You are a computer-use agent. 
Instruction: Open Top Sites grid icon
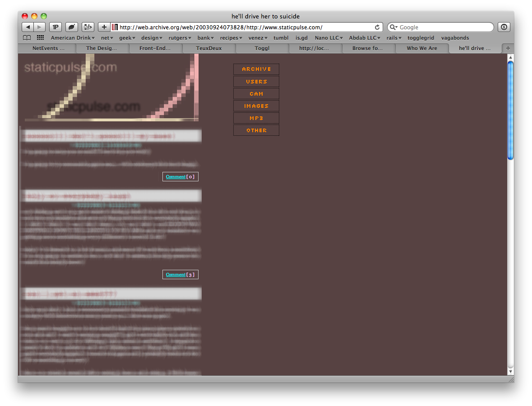[x=40, y=38]
